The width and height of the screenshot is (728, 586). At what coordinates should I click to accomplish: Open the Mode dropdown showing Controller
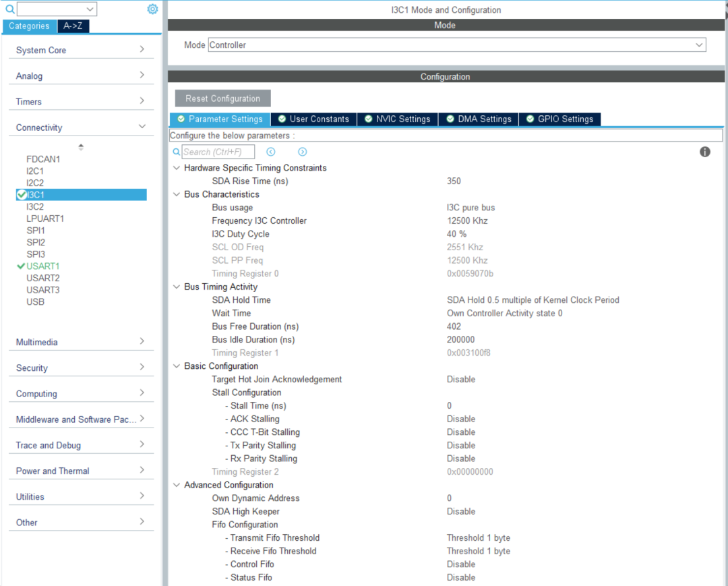(456, 45)
